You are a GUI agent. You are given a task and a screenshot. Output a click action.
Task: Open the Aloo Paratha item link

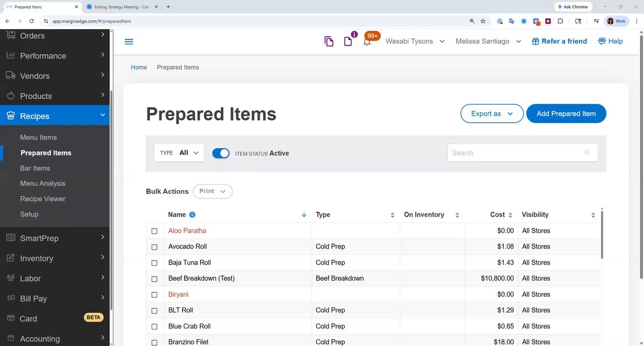coord(187,231)
